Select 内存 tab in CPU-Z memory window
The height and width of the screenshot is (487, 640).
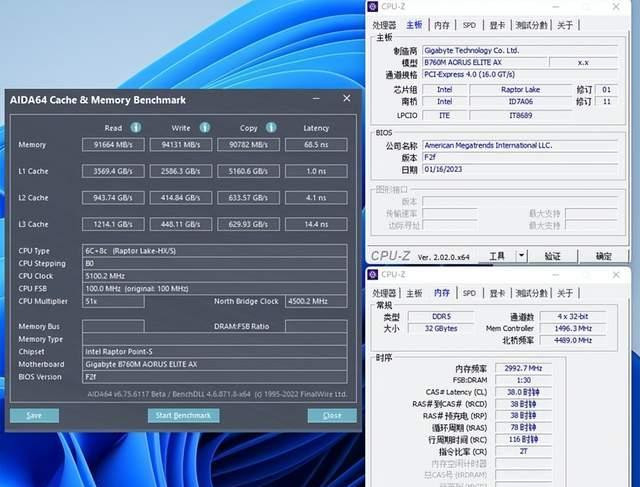442,293
